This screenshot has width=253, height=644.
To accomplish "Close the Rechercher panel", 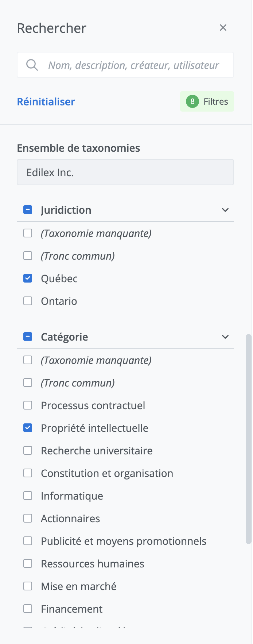I will (223, 28).
